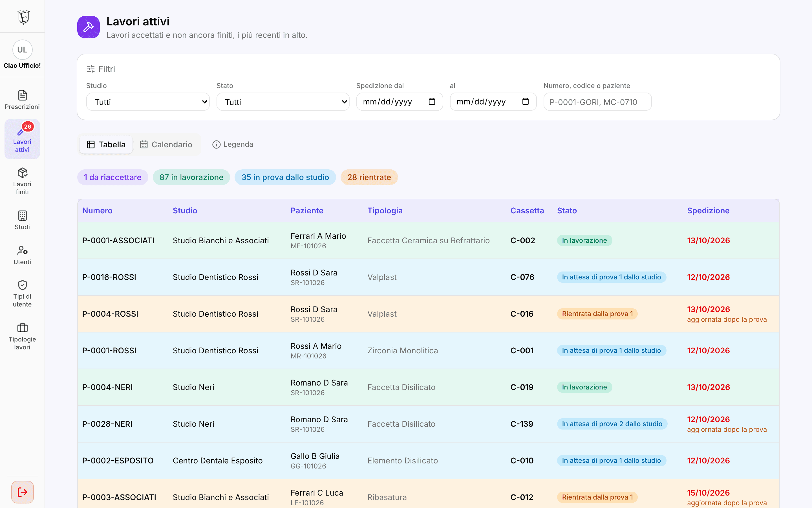Image resolution: width=812 pixels, height=508 pixels.
Task: Click the red logout icon button
Action: pos(23,492)
